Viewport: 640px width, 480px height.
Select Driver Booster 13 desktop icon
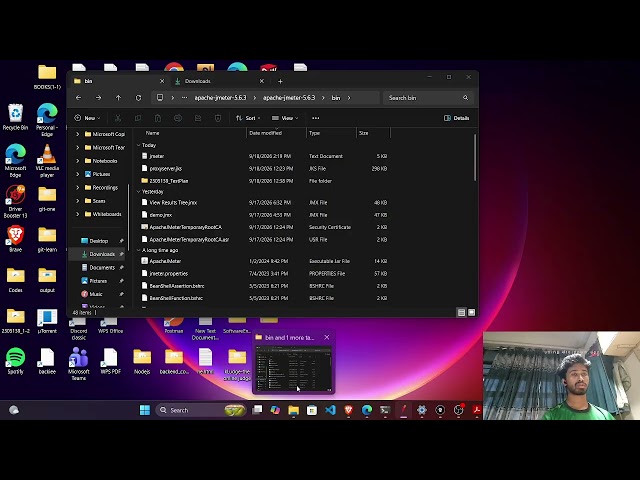[16, 202]
